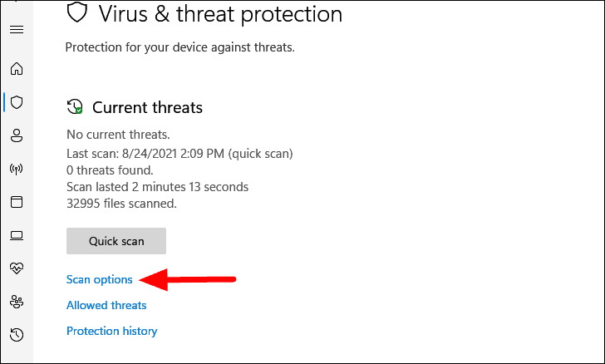The height and width of the screenshot is (364, 605).
Task: Open Allowed threats link
Action: pyautogui.click(x=106, y=305)
